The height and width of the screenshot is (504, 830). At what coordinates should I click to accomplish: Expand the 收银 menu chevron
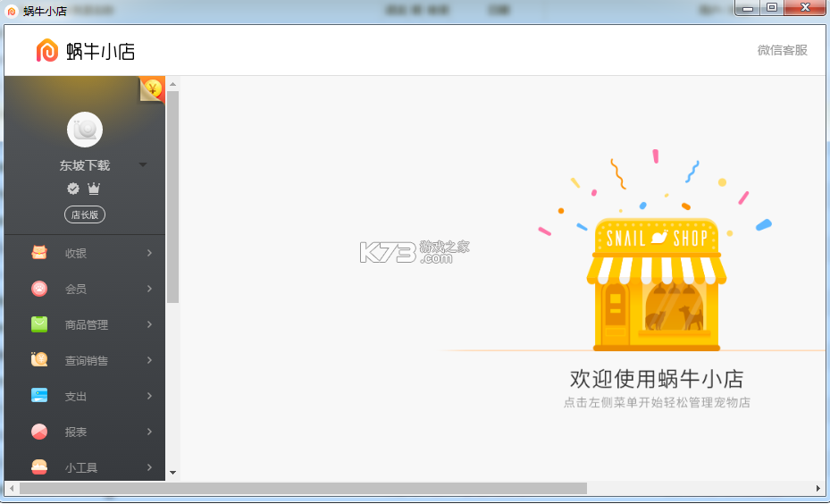pyautogui.click(x=150, y=253)
